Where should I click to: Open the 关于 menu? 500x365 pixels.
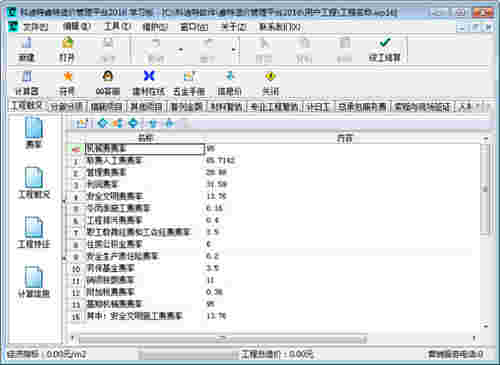[234, 27]
